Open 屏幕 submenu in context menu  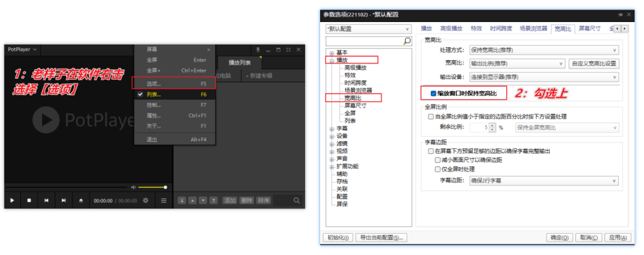pos(175,49)
